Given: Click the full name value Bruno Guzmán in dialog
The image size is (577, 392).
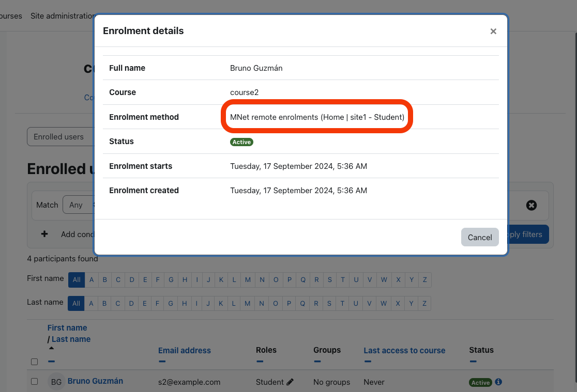Looking at the screenshot, I should [x=256, y=68].
